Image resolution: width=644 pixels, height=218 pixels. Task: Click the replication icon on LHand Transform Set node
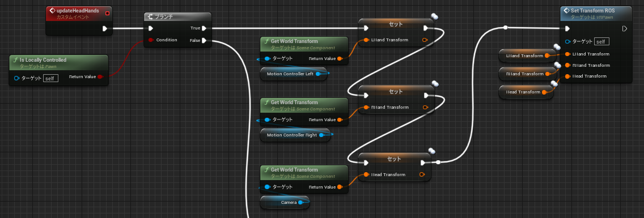point(435,16)
